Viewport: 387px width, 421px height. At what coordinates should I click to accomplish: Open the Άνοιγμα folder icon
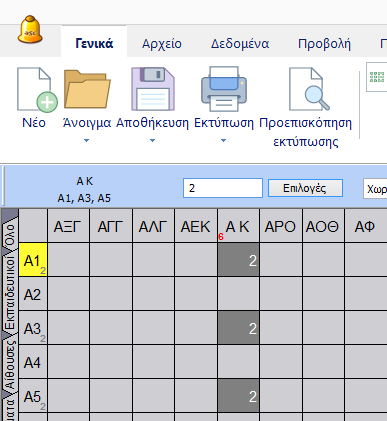pos(87,89)
